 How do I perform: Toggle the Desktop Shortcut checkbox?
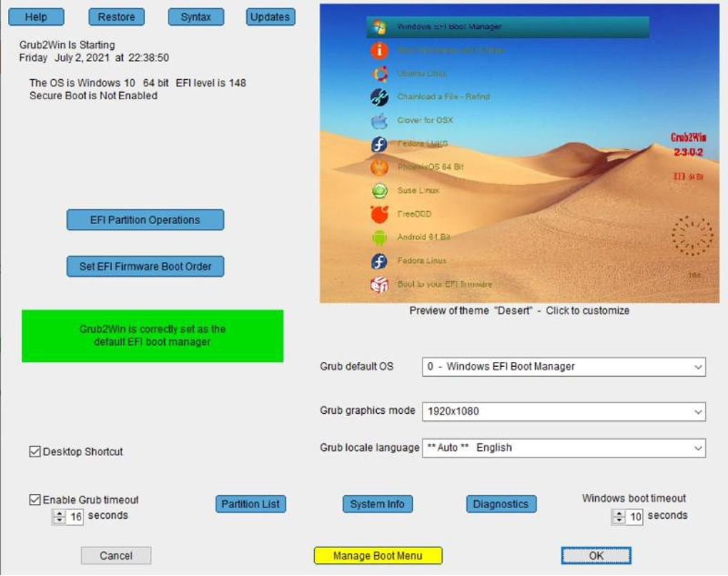[34, 451]
